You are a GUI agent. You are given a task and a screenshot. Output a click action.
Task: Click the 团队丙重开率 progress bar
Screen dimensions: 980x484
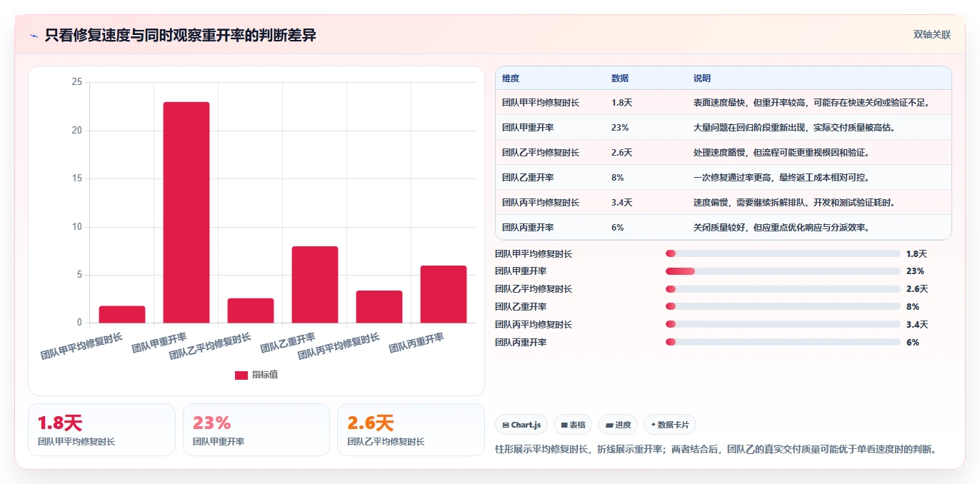pos(783,342)
